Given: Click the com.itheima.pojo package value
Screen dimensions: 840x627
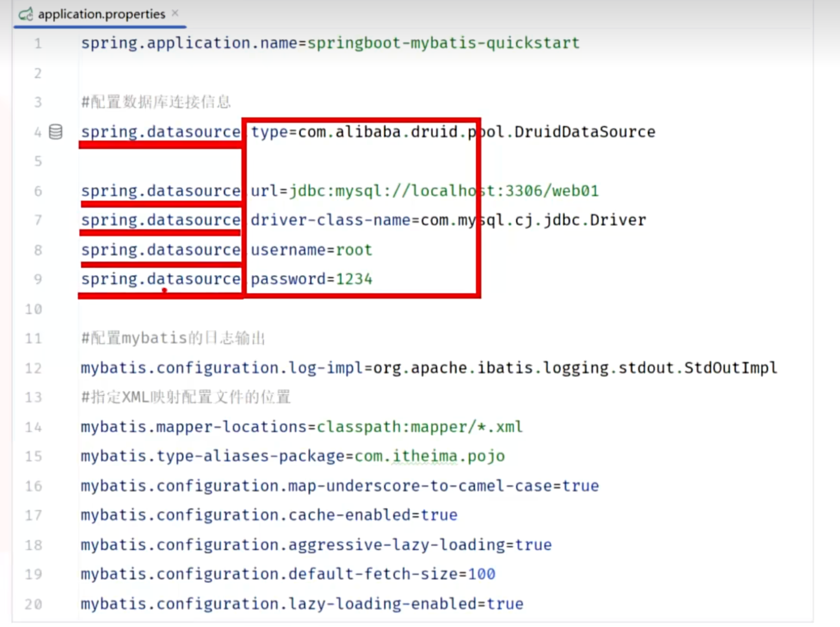Looking at the screenshot, I should tap(429, 456).
